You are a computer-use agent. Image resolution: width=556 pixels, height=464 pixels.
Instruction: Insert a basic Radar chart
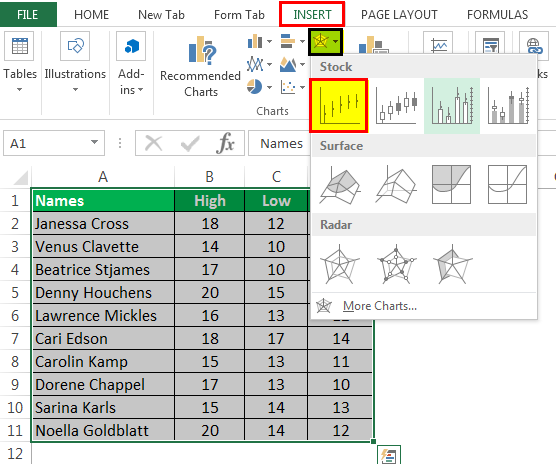click(339, 264)
